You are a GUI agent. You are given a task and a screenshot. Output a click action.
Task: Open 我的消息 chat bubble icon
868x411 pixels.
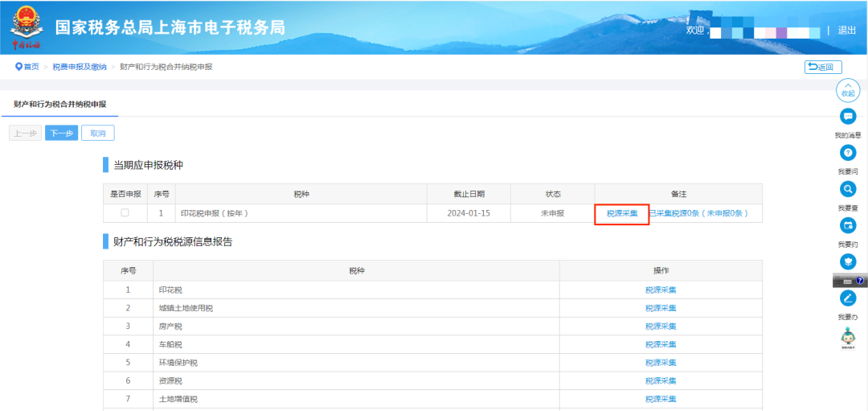[x=848, y=117]
